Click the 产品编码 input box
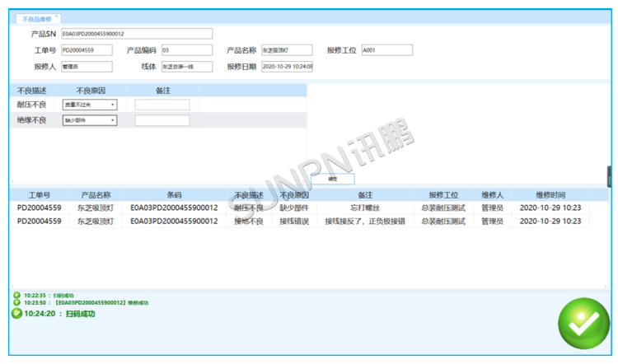This screenshot has height=364, width=618. [x=188, y=50]
